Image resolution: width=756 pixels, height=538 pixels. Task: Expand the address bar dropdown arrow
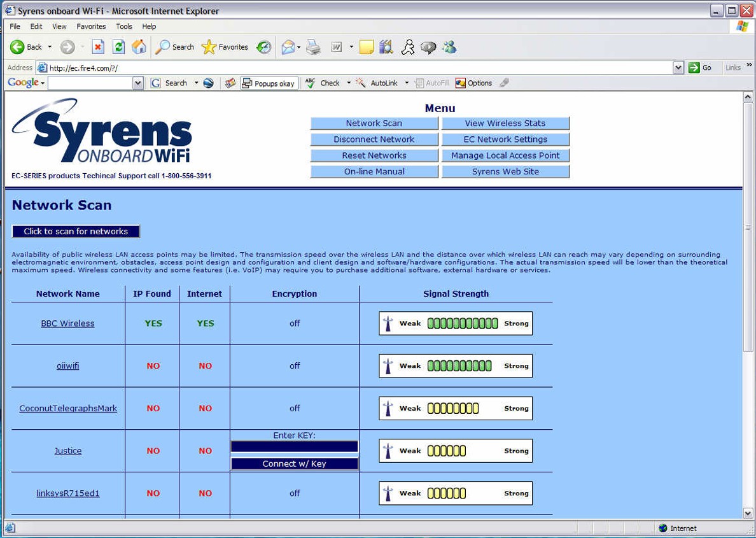[678, 68]
